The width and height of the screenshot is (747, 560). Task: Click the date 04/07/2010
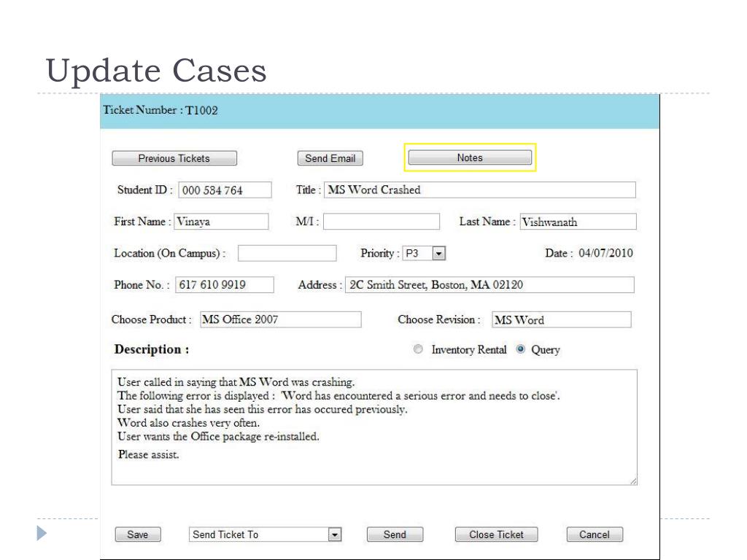605,253
